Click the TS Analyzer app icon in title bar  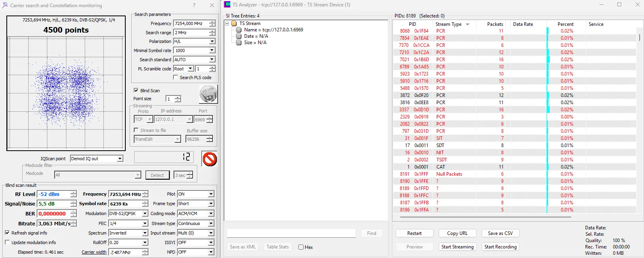pyautogui.click(x=227, y=5)
